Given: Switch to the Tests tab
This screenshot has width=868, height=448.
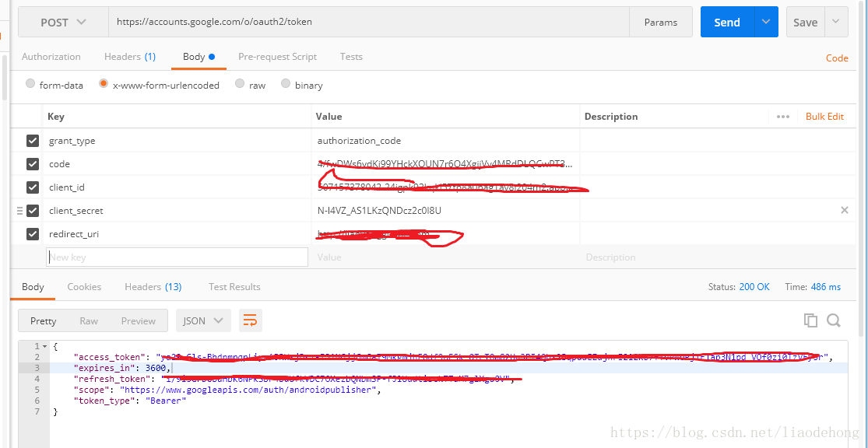Looking at the screenshot, I should click(x=351, y=57).
